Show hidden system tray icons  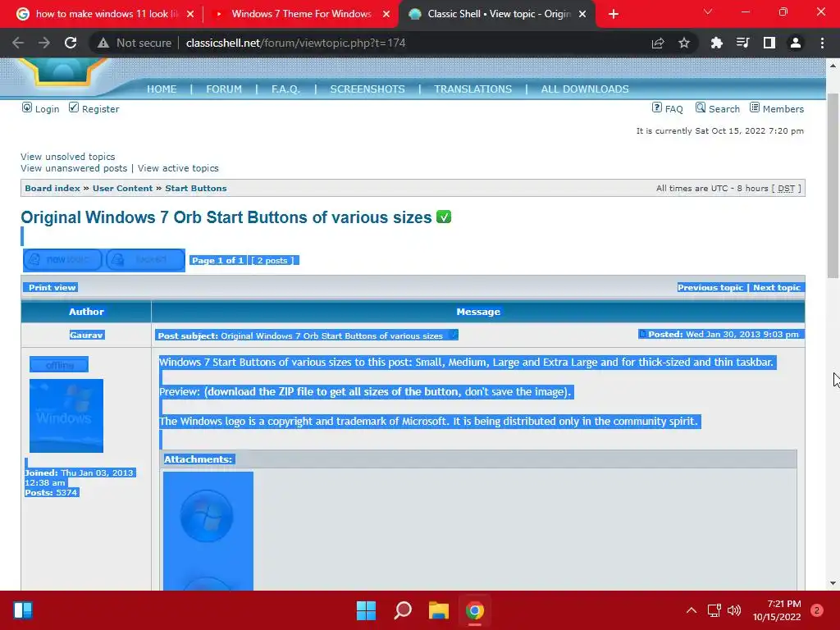692,610
